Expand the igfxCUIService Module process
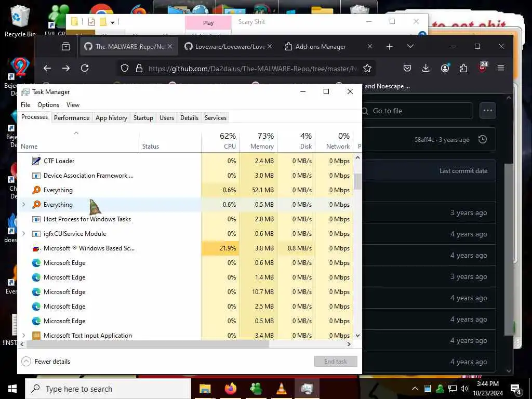 pyautogui.click(x=24, y=234)
